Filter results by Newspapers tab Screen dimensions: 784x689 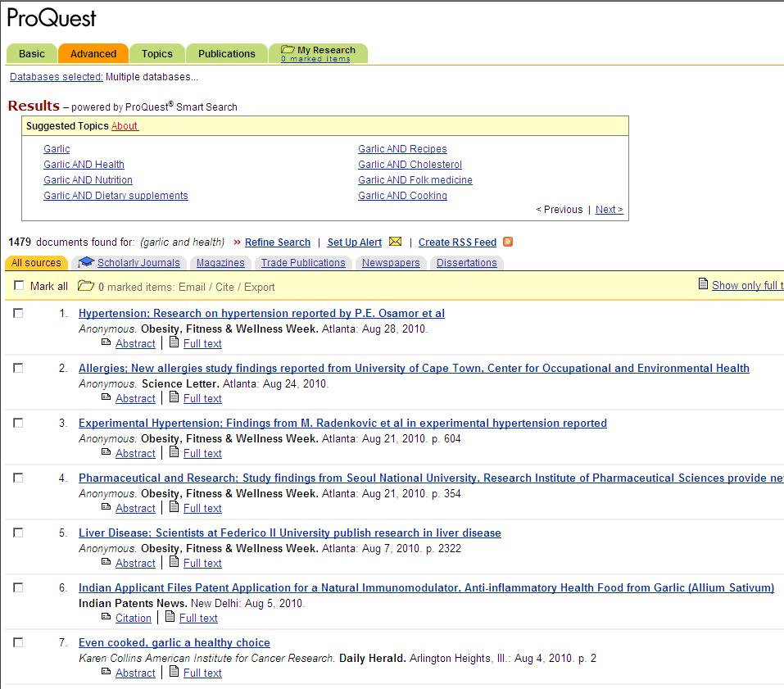(x=391, y=262)
